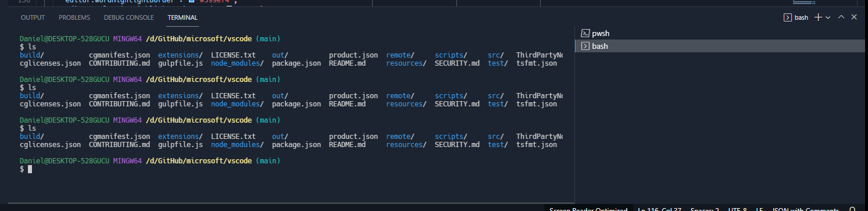Click the bash icon in terminal list
Viewport: 868px width, 211px height.
coord(585,46)
